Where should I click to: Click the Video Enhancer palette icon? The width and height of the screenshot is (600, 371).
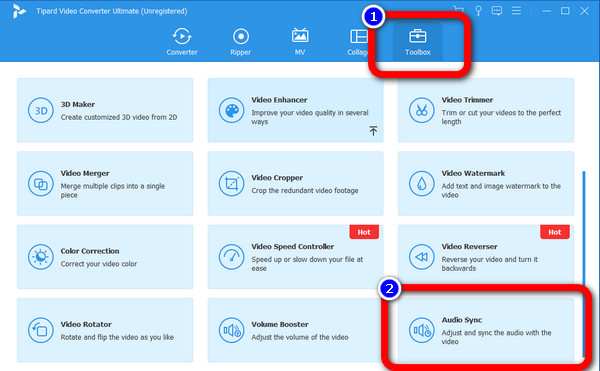[x=231, y=111]
